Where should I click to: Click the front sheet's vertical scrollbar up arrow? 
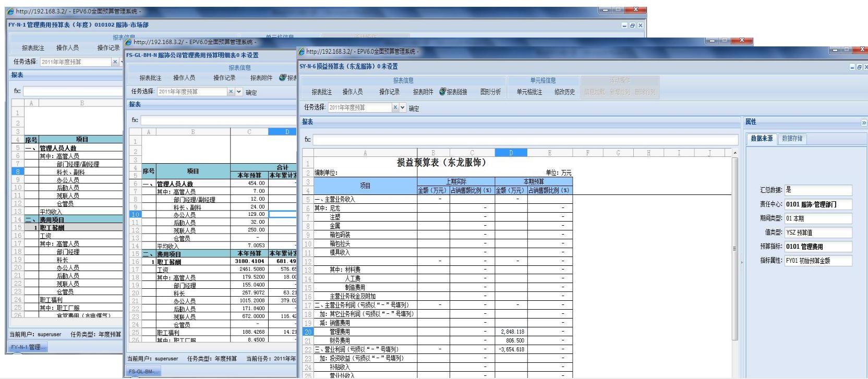tap(736, 153)
